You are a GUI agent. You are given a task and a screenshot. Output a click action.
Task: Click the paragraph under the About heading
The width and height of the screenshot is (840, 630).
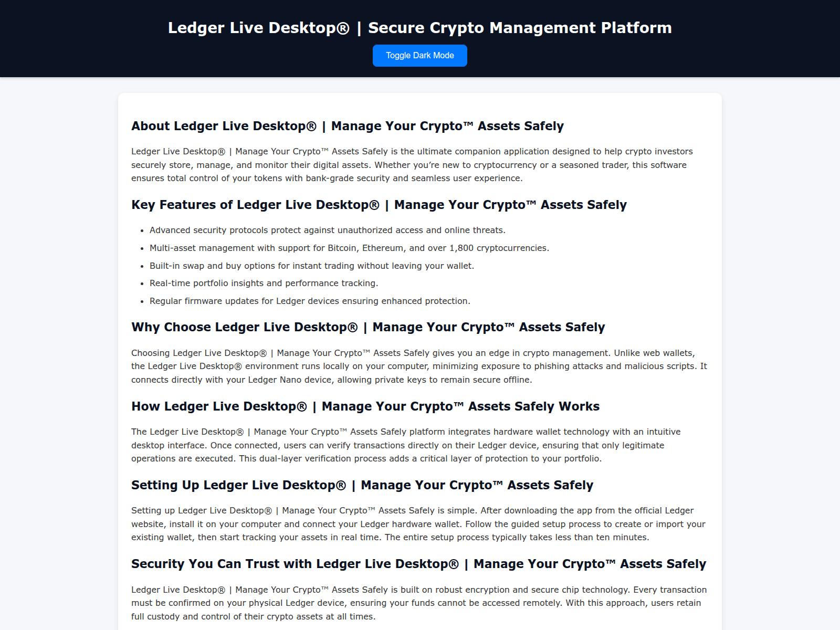tap(412, 165)
